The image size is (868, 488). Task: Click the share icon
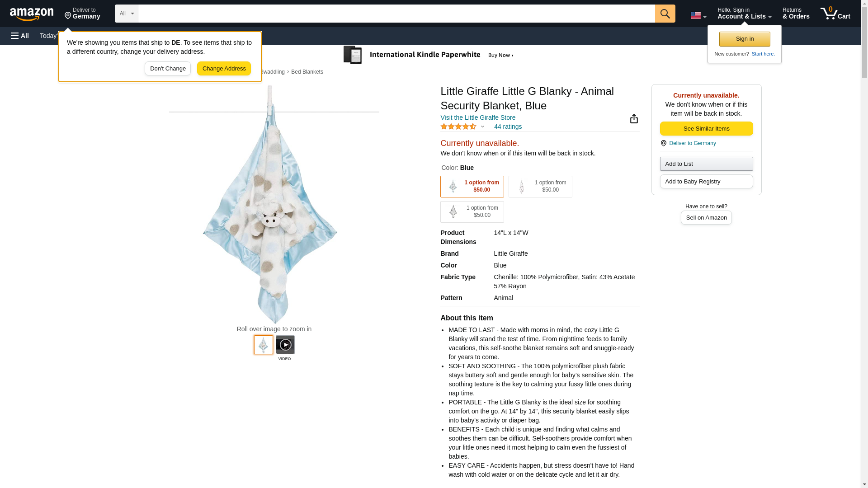click(634, 119)
